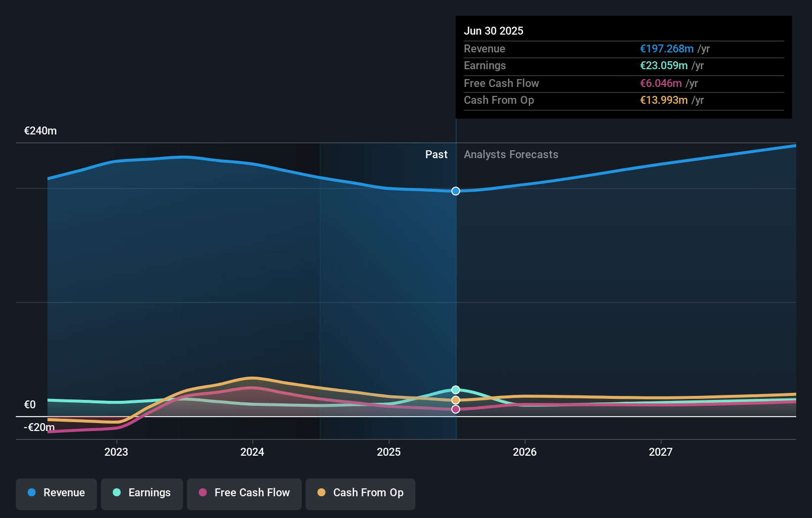
Task: Click the 2023 axis label
Action: tap(116, 452)
